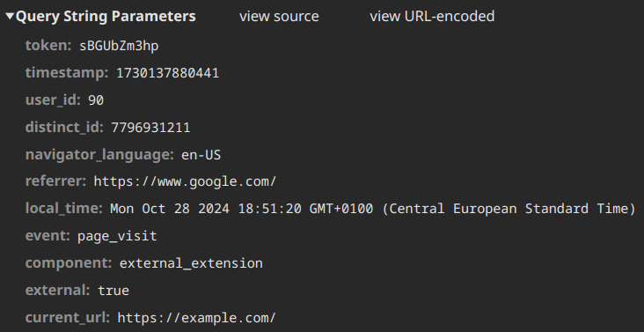This screenshot has width=644, height=332.
Task: Open the view source link
Action: (279, 17)
